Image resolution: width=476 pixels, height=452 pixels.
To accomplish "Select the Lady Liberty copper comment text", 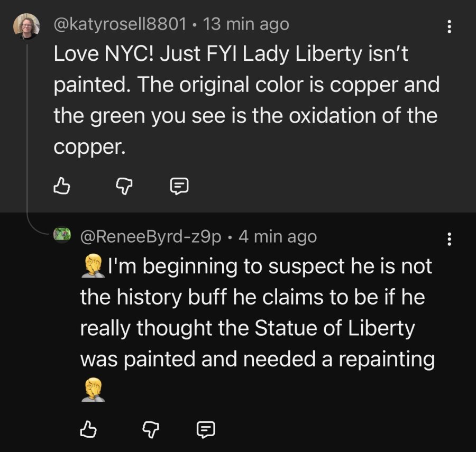I will (x=246, y=100).
